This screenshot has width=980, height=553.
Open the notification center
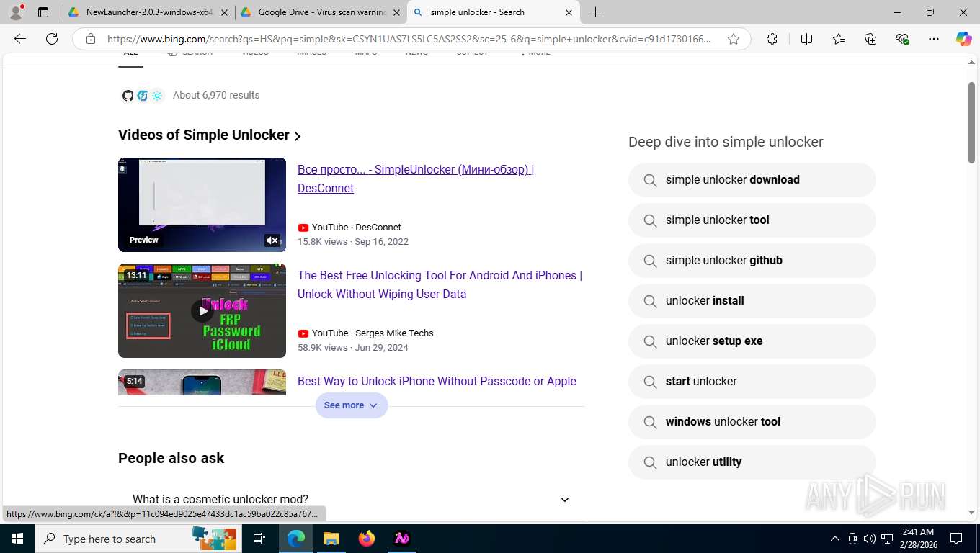(956, 539)
